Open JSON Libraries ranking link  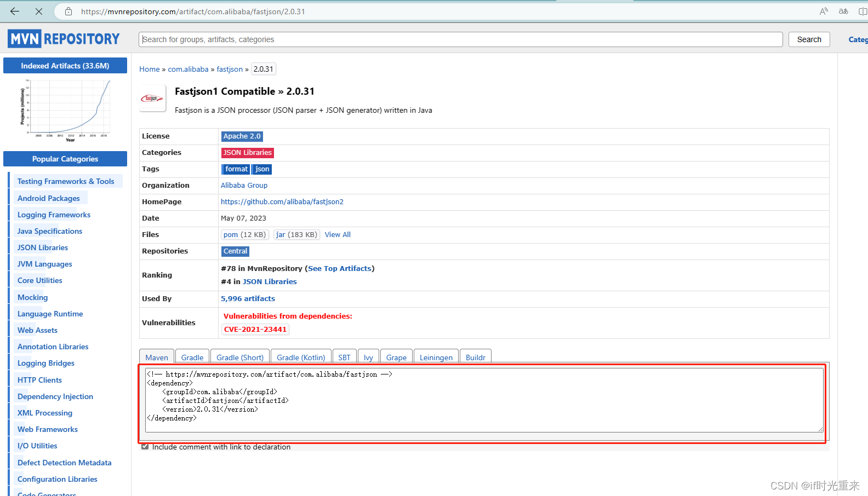(270, 282)
